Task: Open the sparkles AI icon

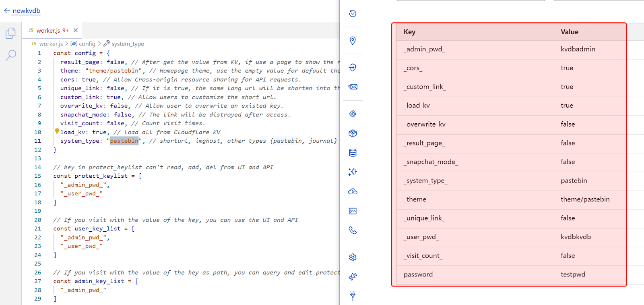Action: [x=353, y=172]
